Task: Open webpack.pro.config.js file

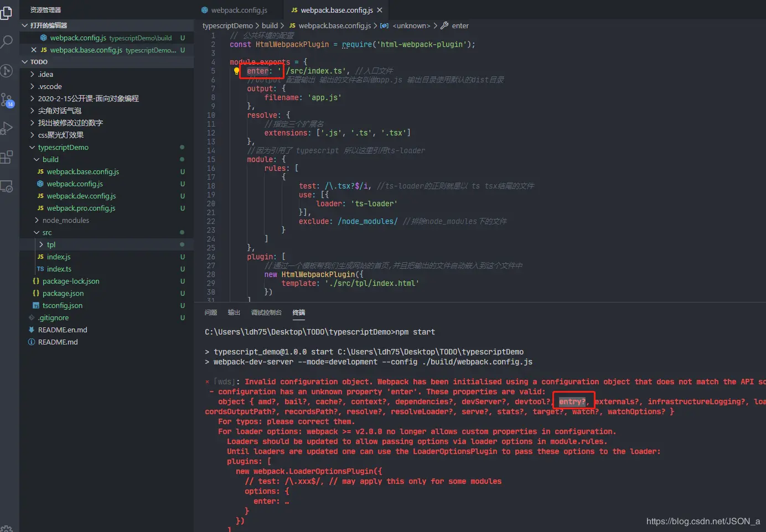Action: (x=106, y=208)
